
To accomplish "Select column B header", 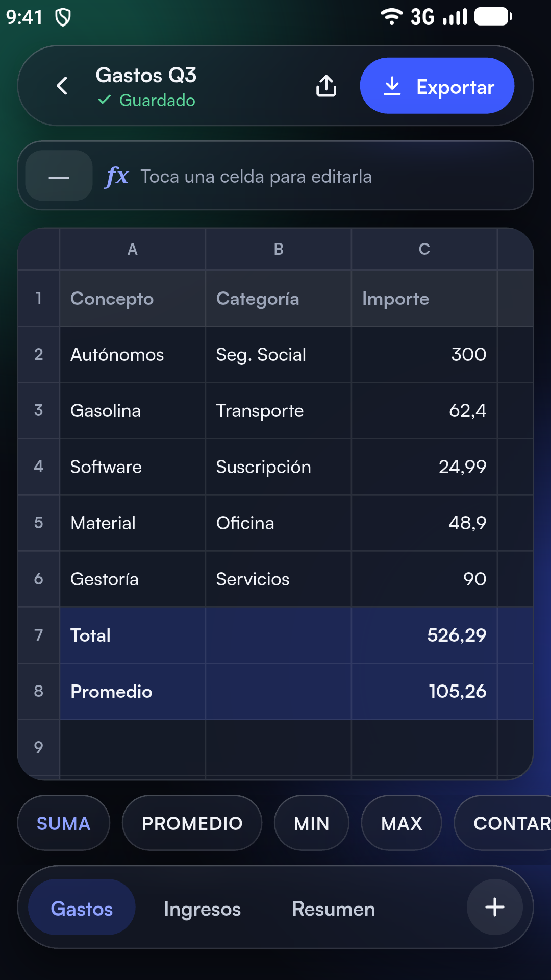I will pos(279,249).
